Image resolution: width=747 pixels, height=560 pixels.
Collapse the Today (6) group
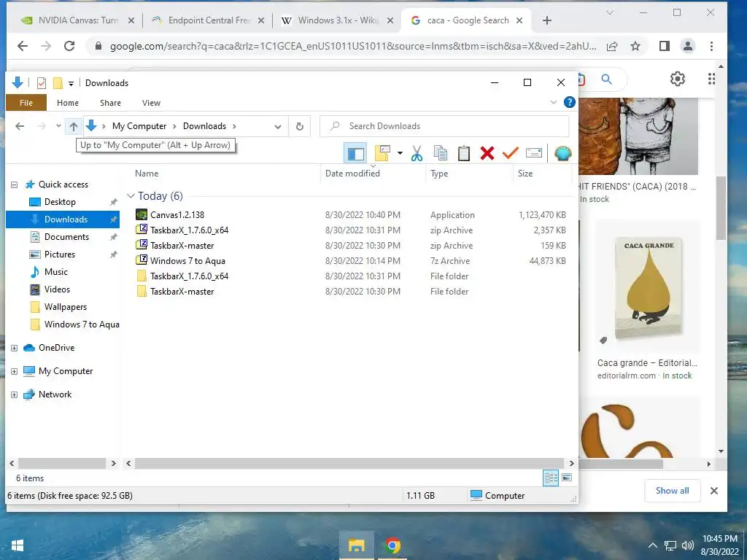pos(131,196)
